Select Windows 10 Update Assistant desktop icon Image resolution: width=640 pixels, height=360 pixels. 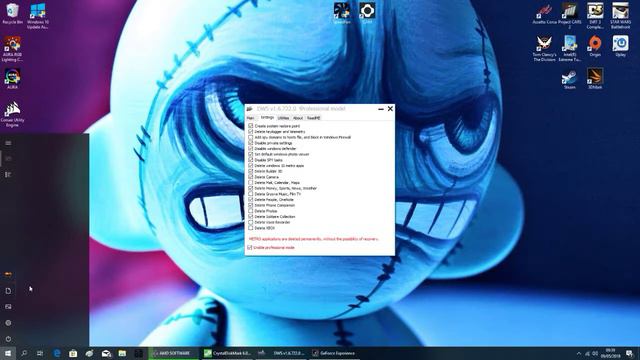pyautogui.click(x=38, y=16)
